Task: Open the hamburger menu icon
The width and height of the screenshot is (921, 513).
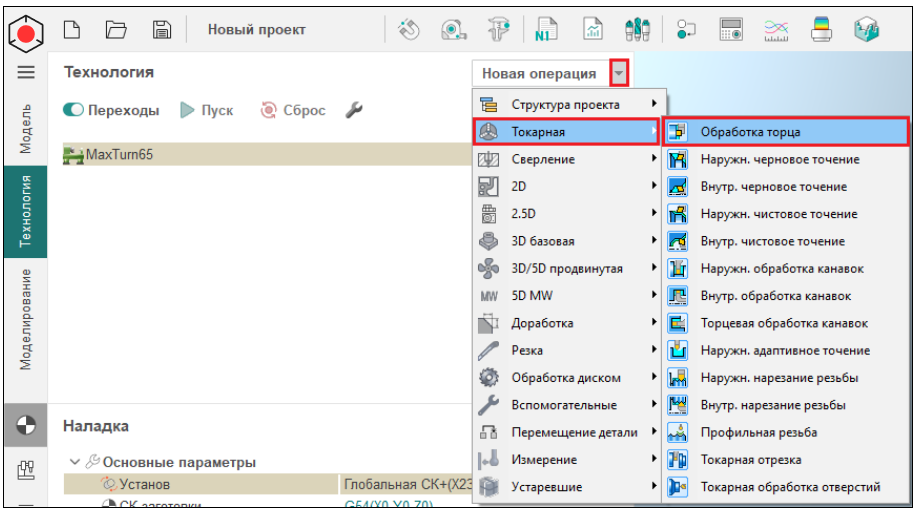Action: pos(26,73)
